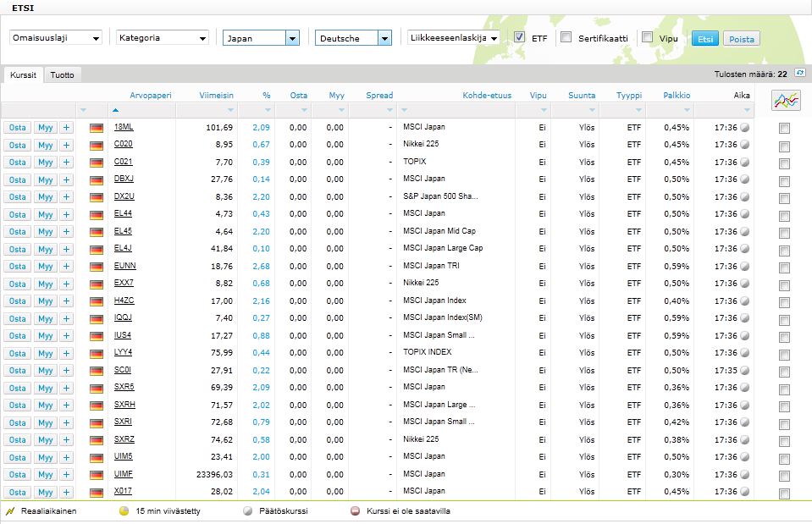Select the EXX7 row checkbox
Image resolution: width=812 pixels, height=524 pixels.
pos(785,285)
